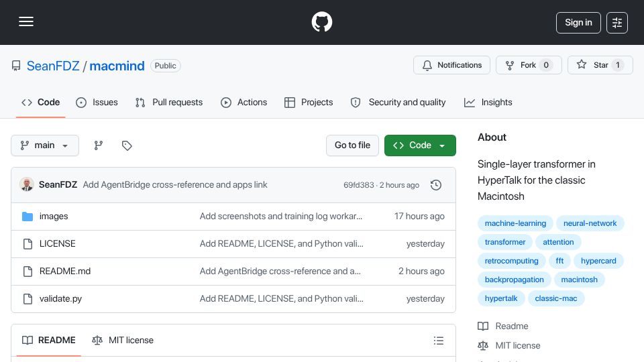Click the attention topic tag
This screenshot has height=362, width=644.
click(x=558, y=242)
